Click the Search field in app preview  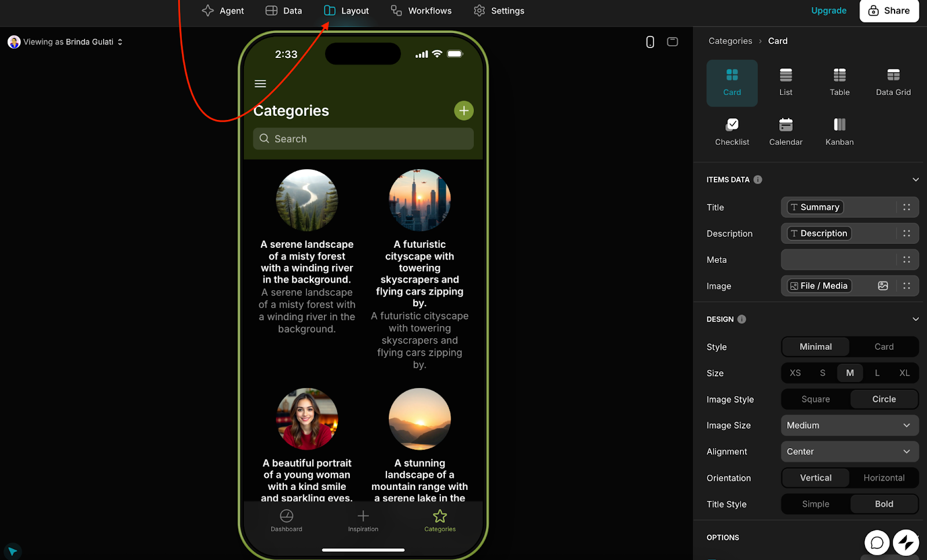(363, 139)
